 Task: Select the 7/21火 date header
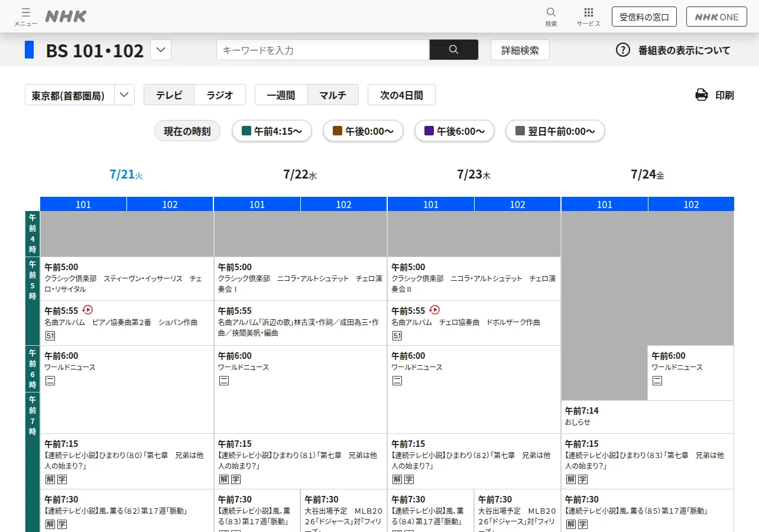126,174
